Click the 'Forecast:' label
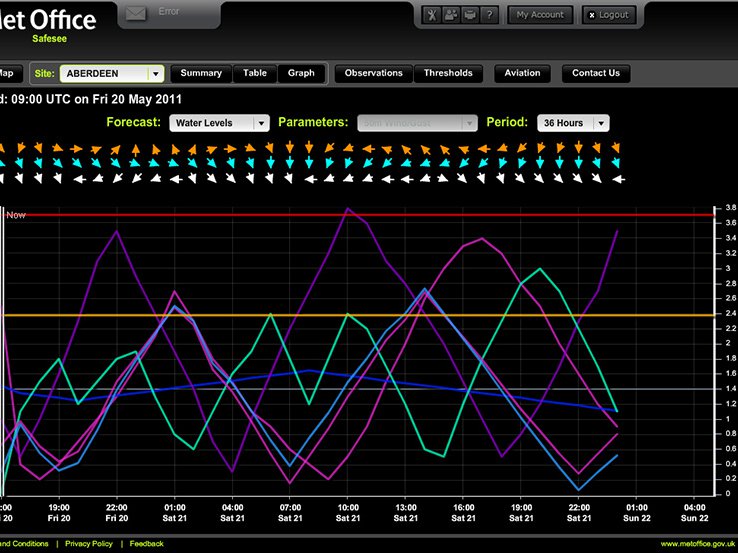 134,122
